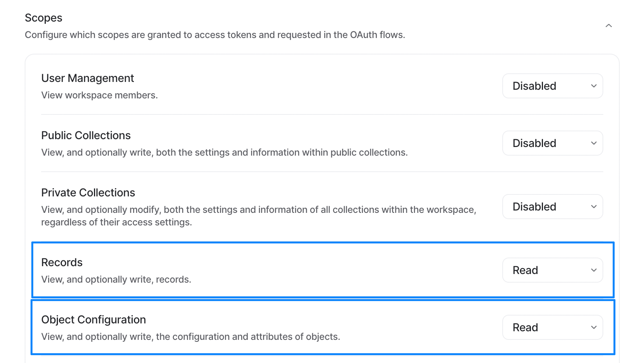Click 'View, and optionally write, records.' text

pyautogui.click(x=116, y=280)
